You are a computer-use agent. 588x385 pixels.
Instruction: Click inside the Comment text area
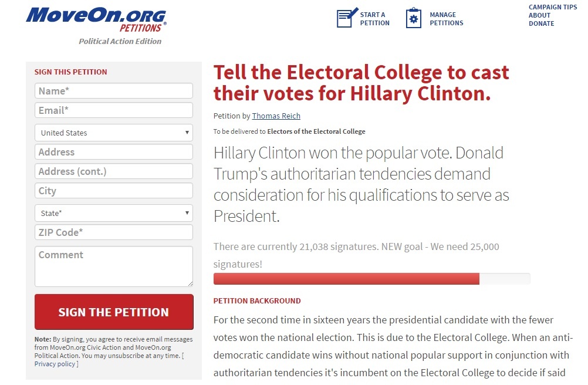point(114,266)
